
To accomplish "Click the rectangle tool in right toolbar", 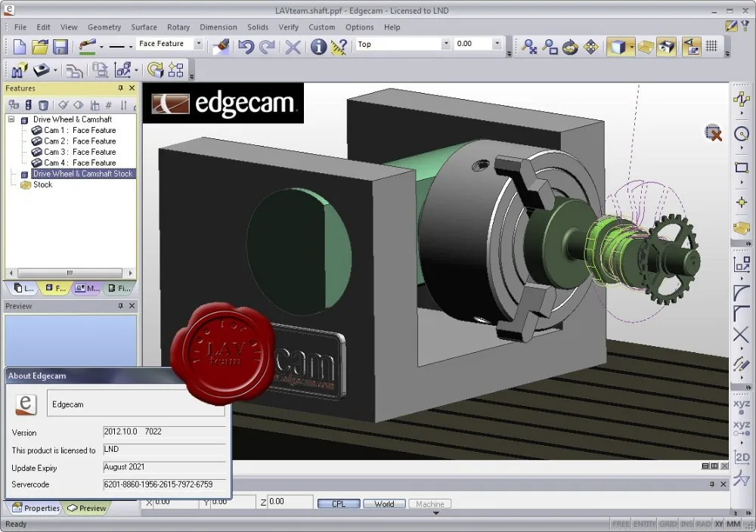I will pos(742,167).
